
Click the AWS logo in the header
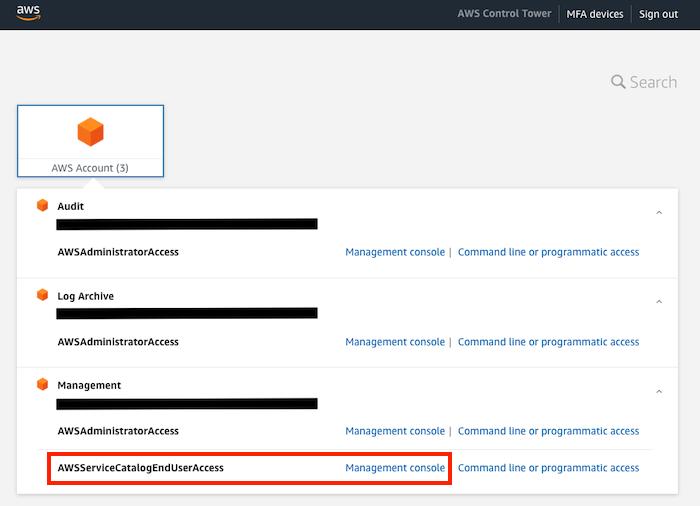[x=28, y=13]
